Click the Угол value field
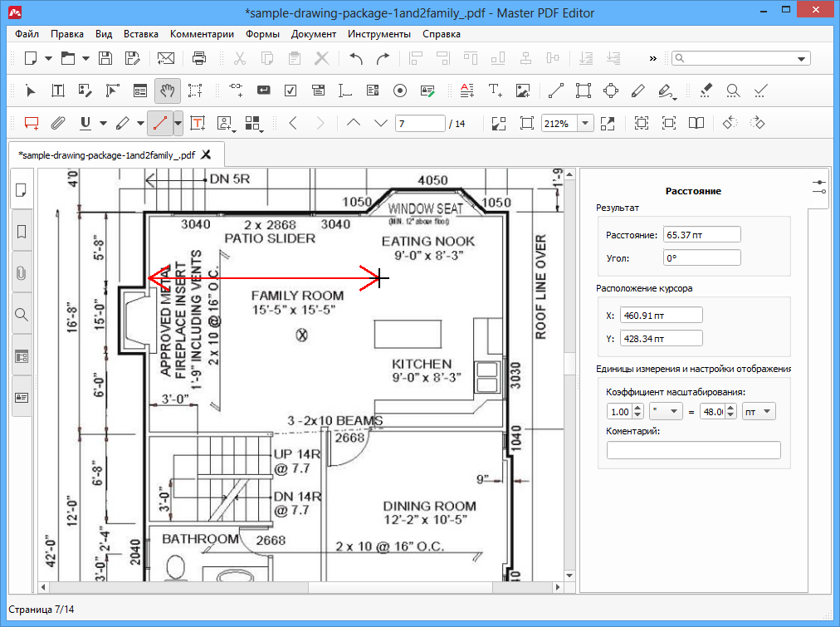The width and height of the screenshot is (840, 627). [x=701, y=257]
